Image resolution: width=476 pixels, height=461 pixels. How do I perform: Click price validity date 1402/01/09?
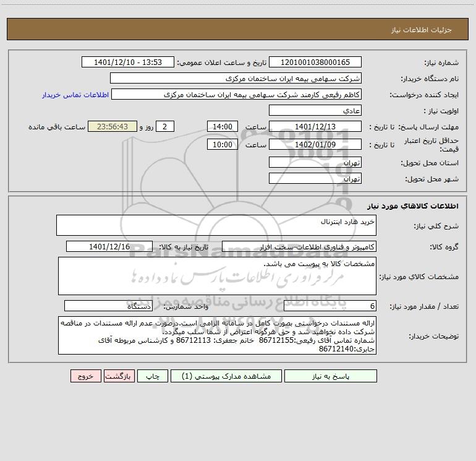[315, 144]
